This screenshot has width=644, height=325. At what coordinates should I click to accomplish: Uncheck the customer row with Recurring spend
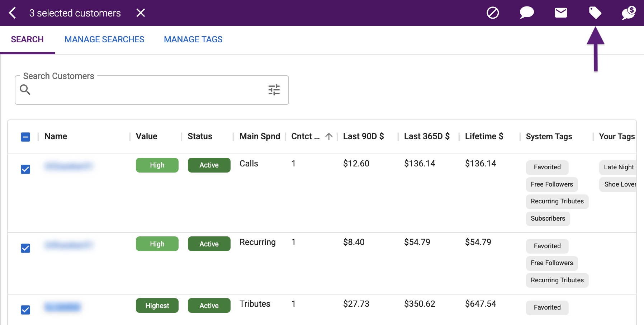(x=25, y=248)
